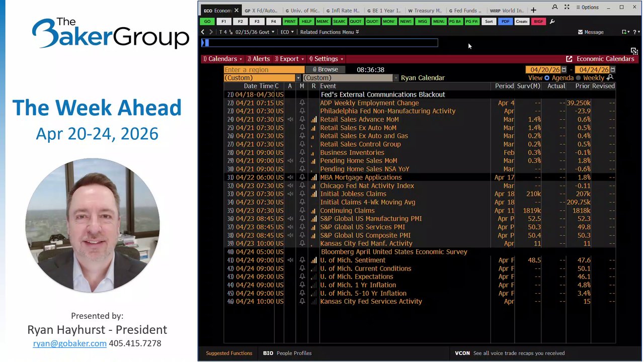The image size is (644, 362).
Task: Select the Agenda view radio button
Action: pyautogui.click(x=547, y=78)
